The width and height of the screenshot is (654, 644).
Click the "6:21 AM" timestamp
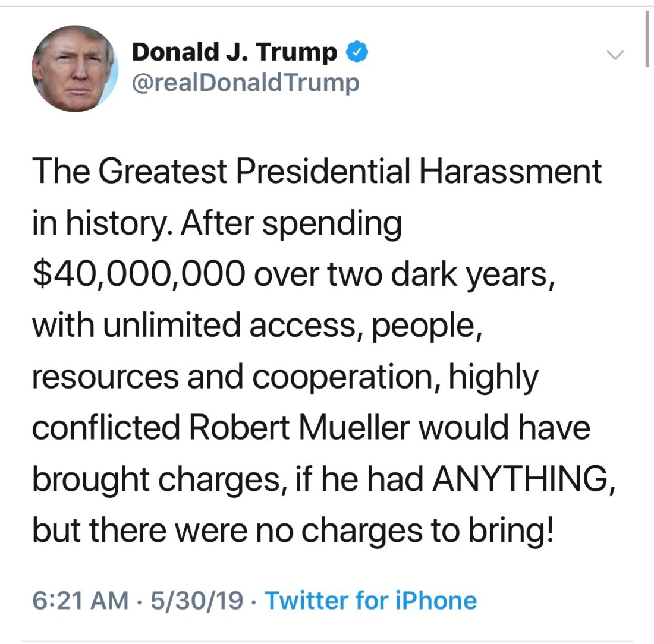click(80, 601)
